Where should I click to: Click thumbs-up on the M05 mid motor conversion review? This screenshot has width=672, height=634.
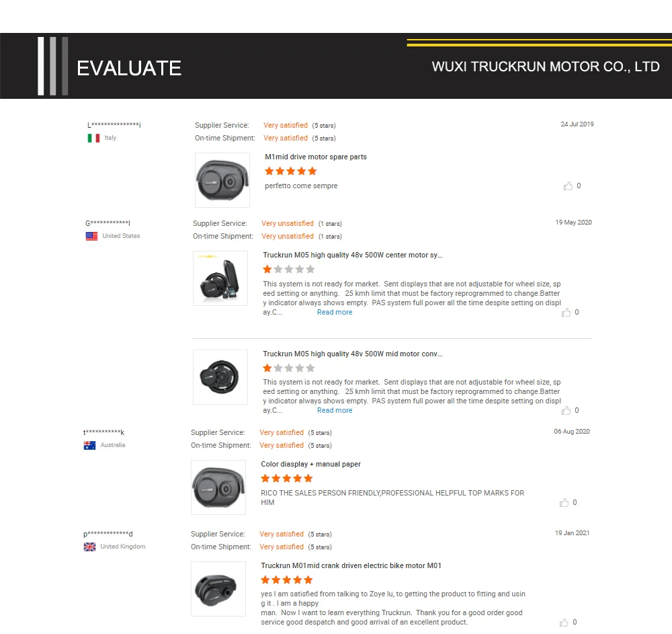click(x=566, y=411)
